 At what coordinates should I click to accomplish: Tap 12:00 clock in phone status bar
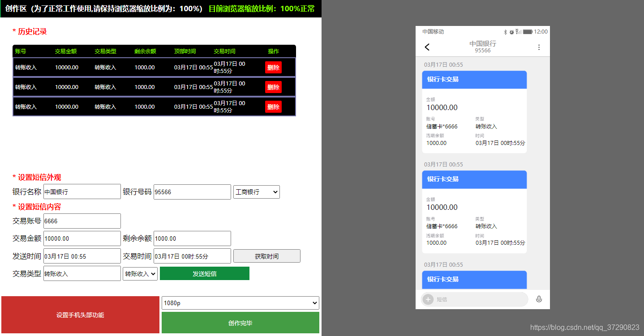pyautogui.click(x=541, y=32)
